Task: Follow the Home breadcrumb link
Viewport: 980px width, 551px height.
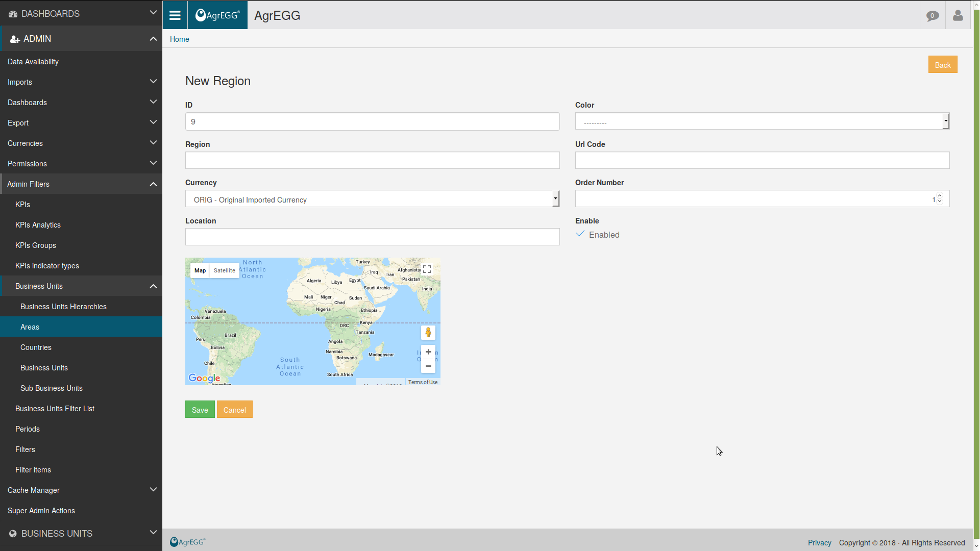Action: click(x=180, y=39)
